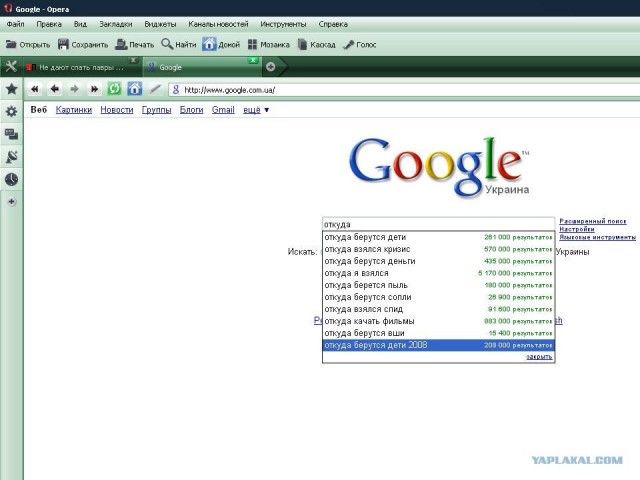Click the Google favicon in the address bar
This screenshot has height=480, width=640.
pos(176,90)
